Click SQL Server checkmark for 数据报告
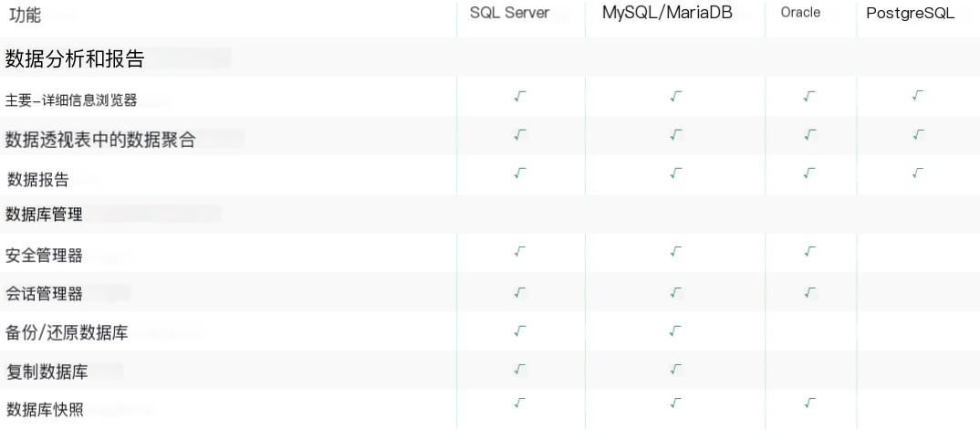The width and height of the screenshot is (980, 440). click(520, 173)
